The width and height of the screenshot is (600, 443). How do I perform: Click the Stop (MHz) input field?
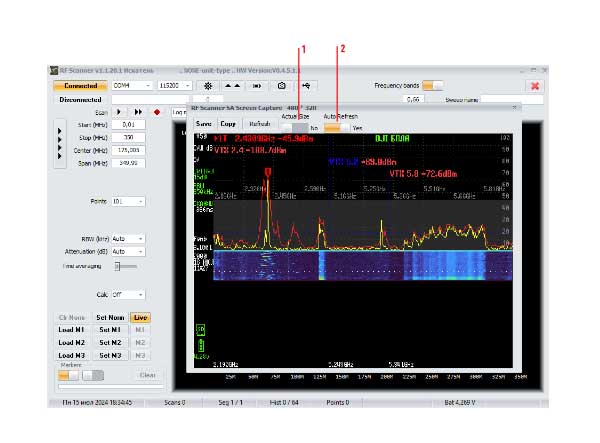[128, 137]
